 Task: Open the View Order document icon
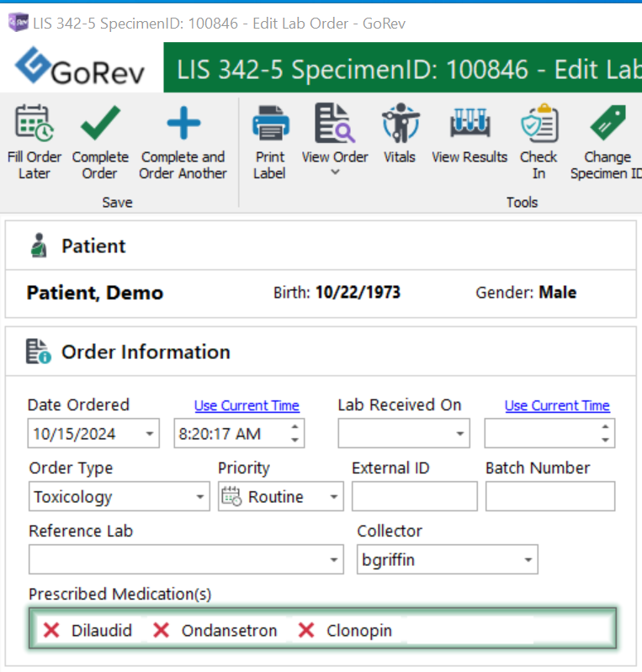tap(335, 123)
